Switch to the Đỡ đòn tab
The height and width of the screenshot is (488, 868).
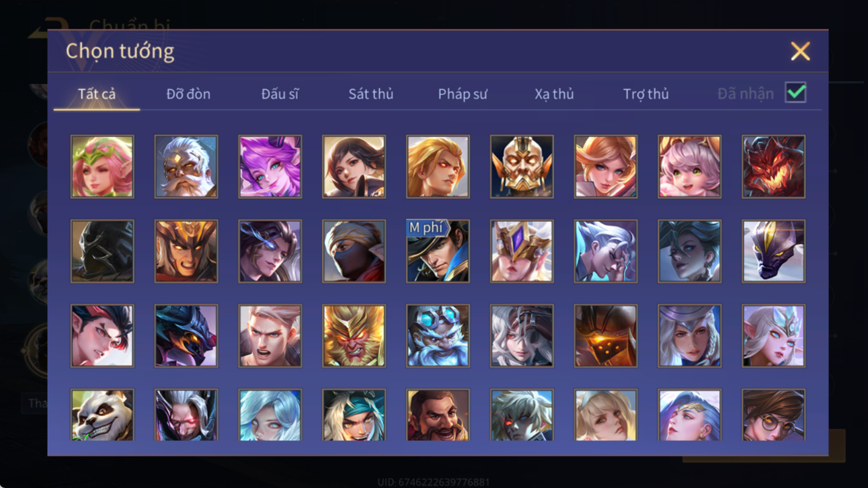click(188, 94)
